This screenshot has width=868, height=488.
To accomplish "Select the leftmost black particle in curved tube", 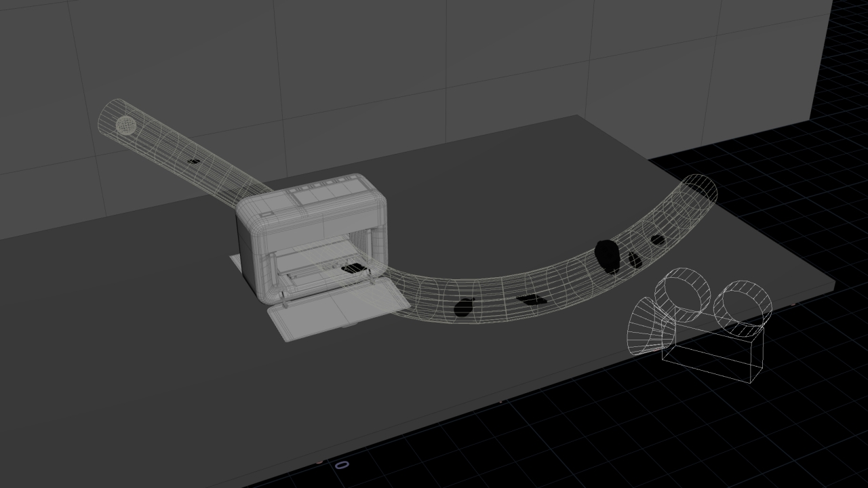I will [x=463, y=308].
